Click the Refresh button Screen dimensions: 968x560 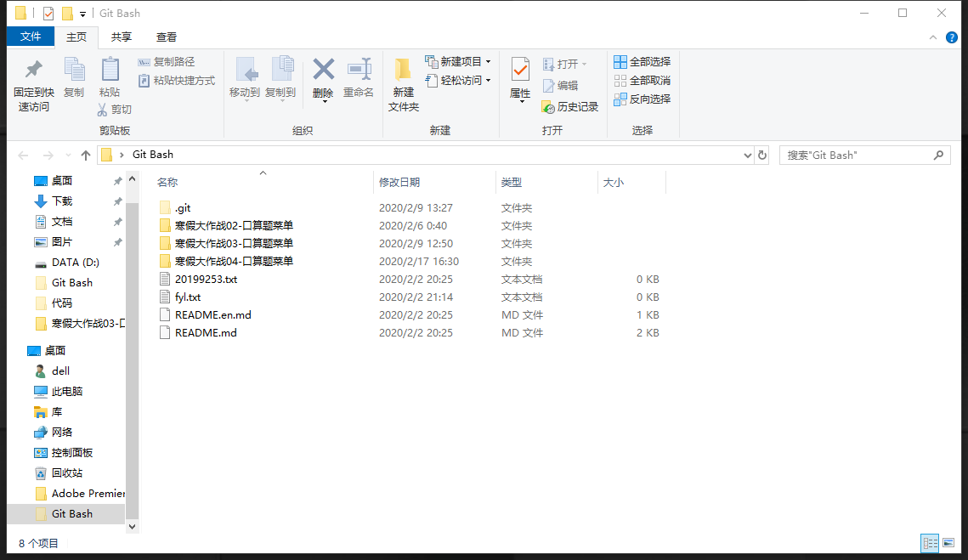coord(762,155)
